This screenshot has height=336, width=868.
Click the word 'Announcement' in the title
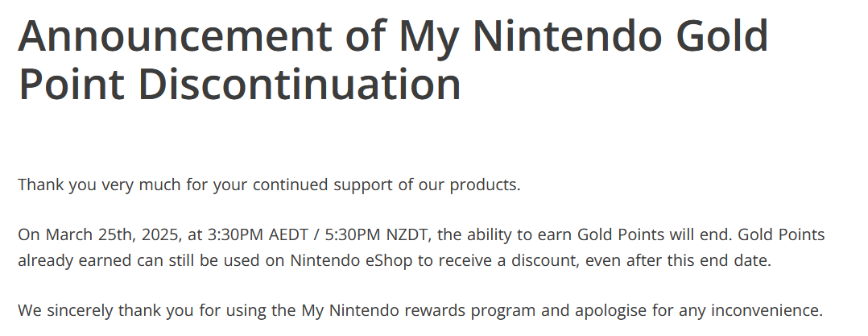coord(175,36)
